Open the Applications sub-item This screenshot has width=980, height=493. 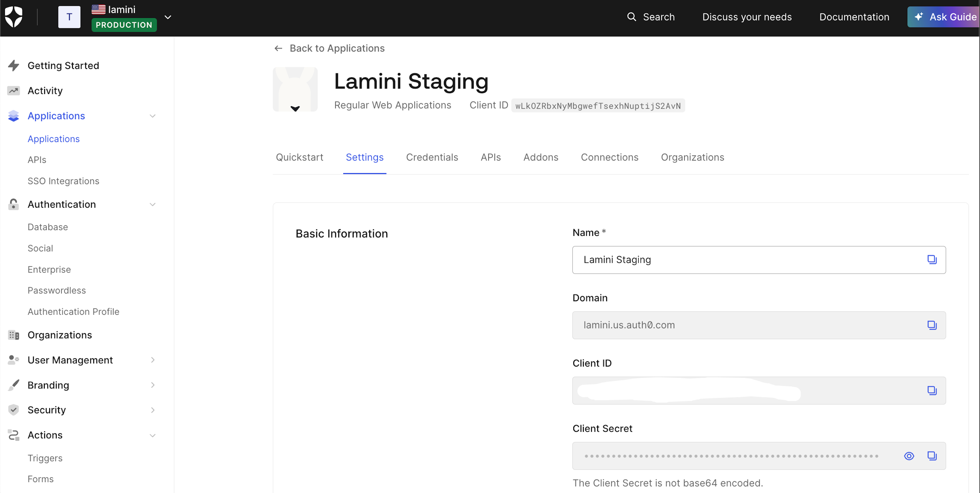(54, 139)
